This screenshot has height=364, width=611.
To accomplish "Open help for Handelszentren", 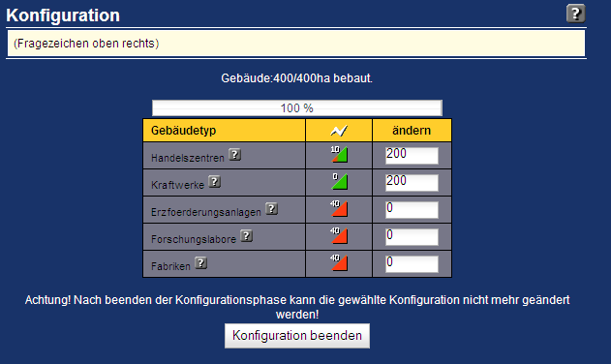I will coord(234,155).
